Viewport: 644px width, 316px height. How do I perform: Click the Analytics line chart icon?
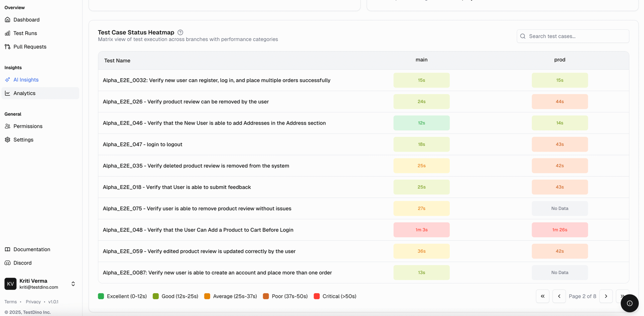pyautogui.click(x=7, y=93)
